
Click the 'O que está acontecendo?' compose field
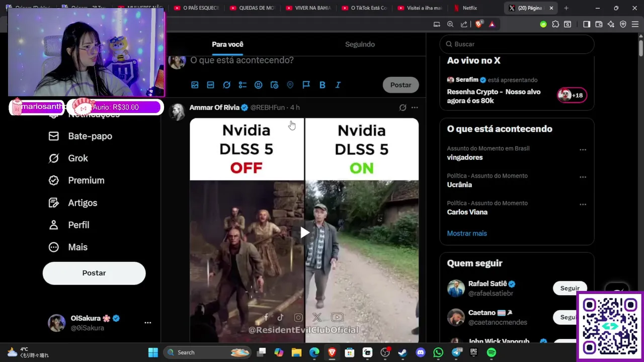click(x=242, y=60)
